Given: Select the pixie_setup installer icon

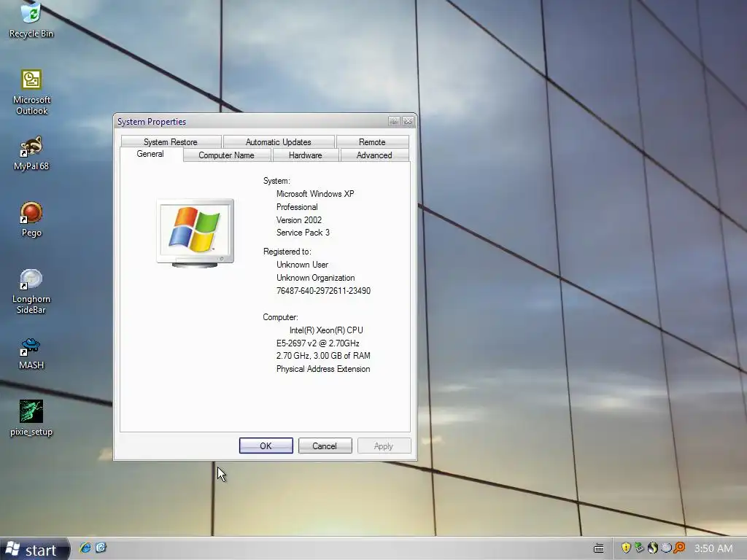Looking at the screenshot, I should (31, 418).
